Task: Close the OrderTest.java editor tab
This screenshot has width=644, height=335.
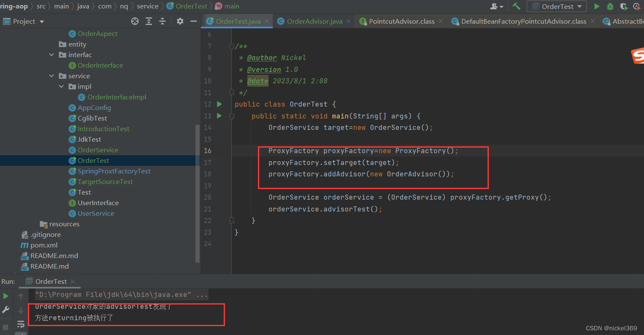Action: point(267,21)
